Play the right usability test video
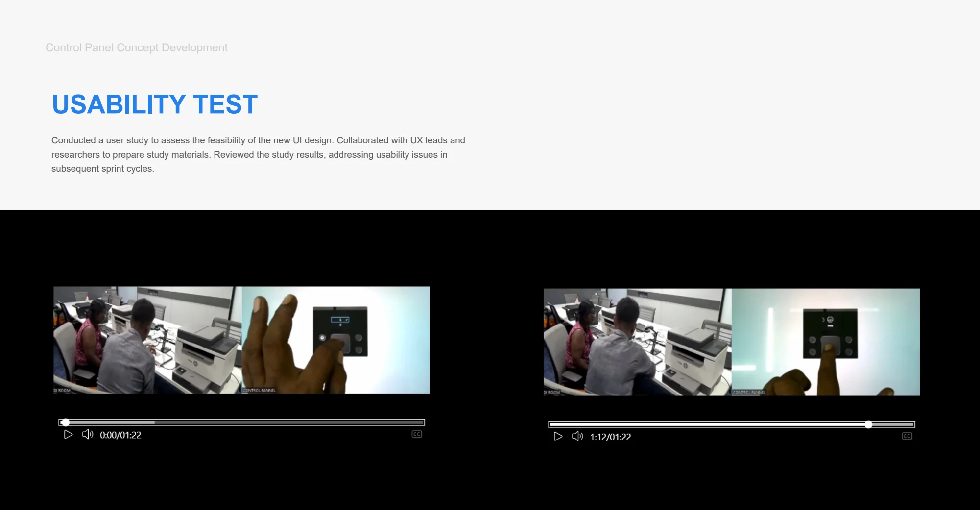980x510 pixels. 558,437
